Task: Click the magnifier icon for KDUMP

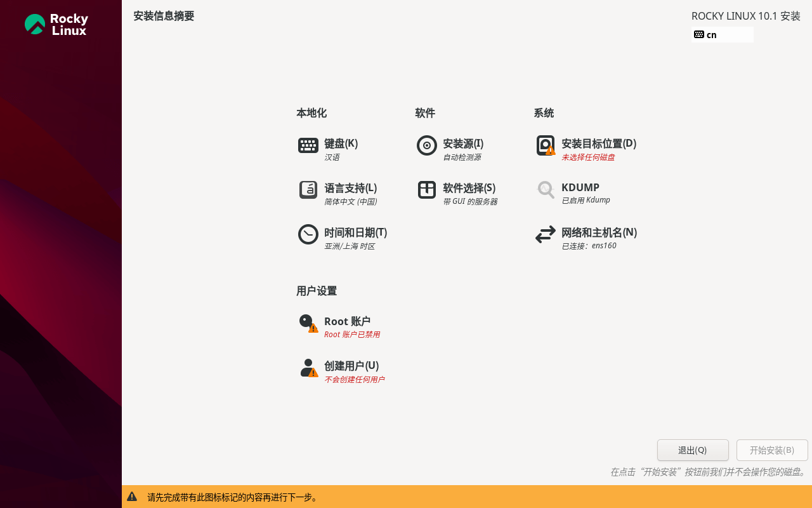Action: coord(546,189)
